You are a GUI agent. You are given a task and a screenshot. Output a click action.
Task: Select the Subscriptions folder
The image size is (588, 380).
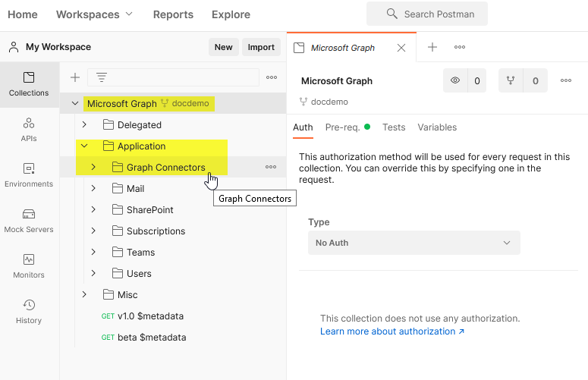pyautogui.click(x=156, y=231)
